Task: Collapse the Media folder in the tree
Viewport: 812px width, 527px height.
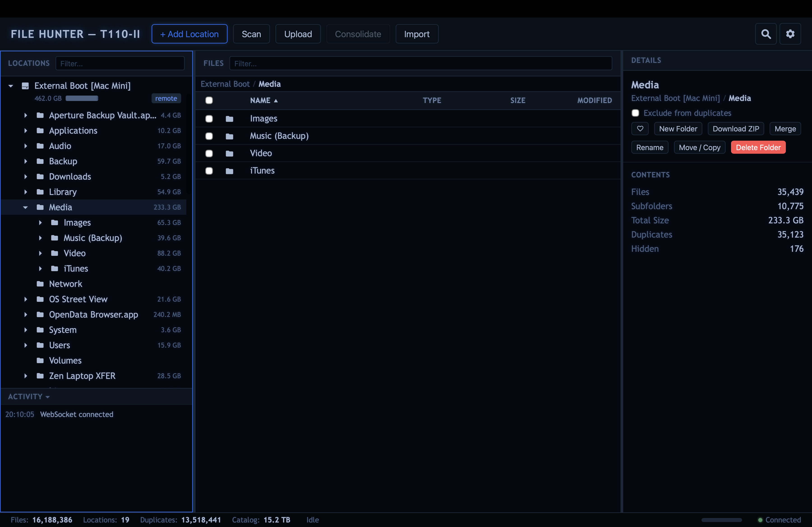Action: (x=25, y=207)
